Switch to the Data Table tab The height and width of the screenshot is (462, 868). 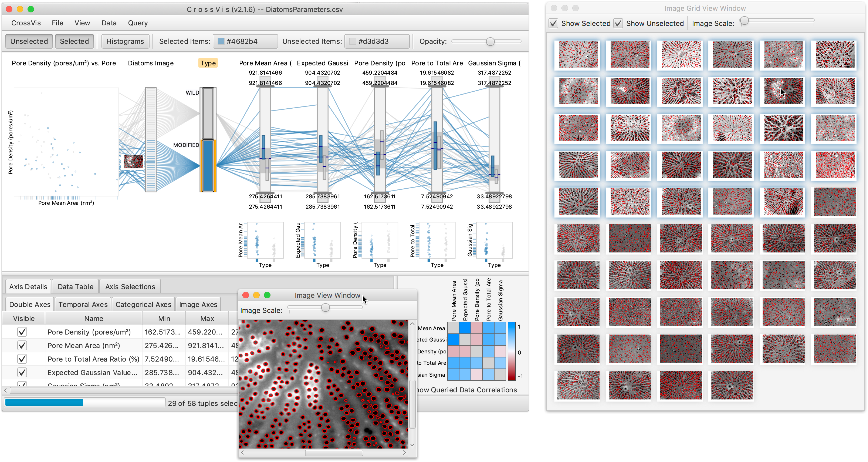click(76, 287)
